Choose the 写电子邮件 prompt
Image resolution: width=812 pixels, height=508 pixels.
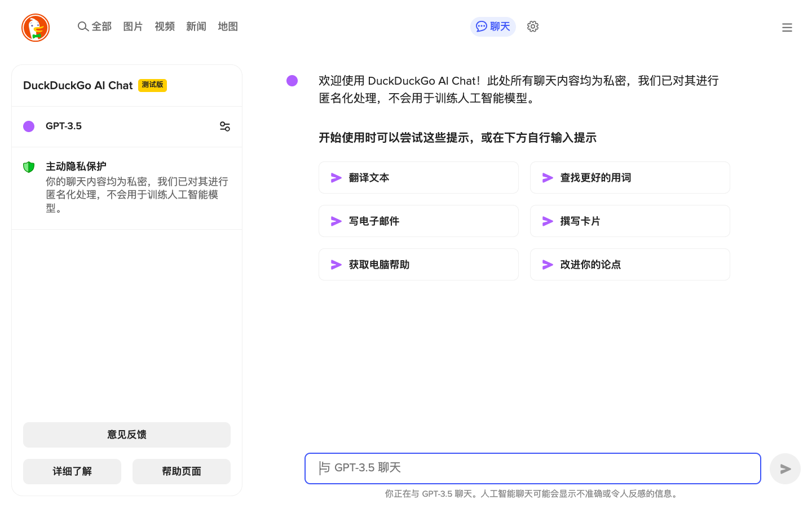(x=418, y=221)
